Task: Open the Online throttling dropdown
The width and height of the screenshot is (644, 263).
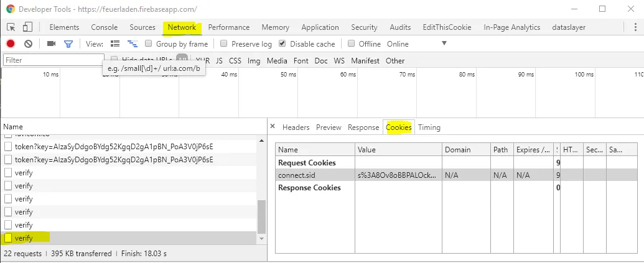Action: click(444, 44)
